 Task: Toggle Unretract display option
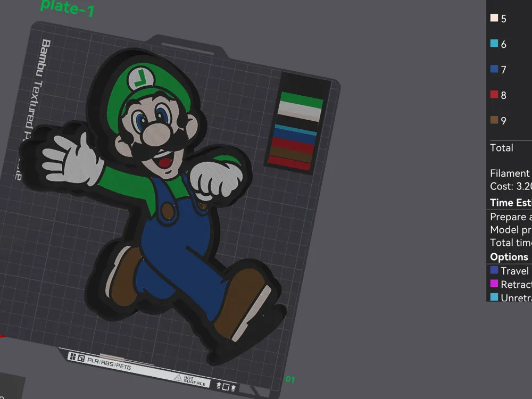494,297
